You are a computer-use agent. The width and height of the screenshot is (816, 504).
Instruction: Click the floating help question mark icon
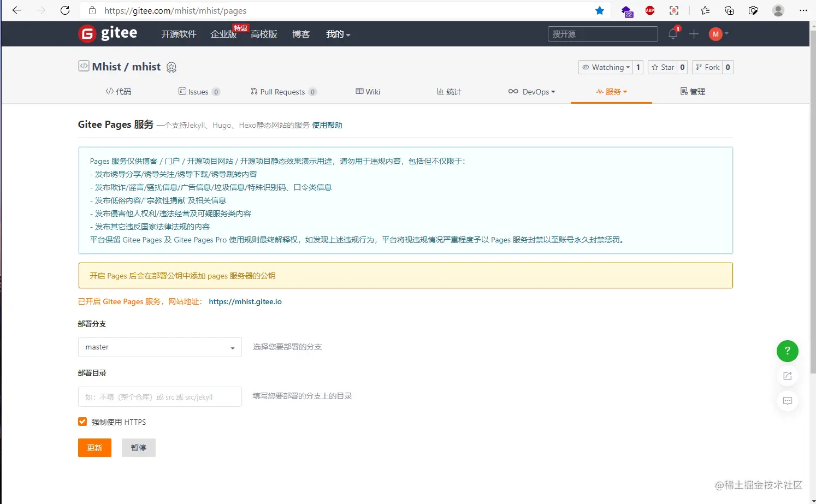(x=787, y=351)
